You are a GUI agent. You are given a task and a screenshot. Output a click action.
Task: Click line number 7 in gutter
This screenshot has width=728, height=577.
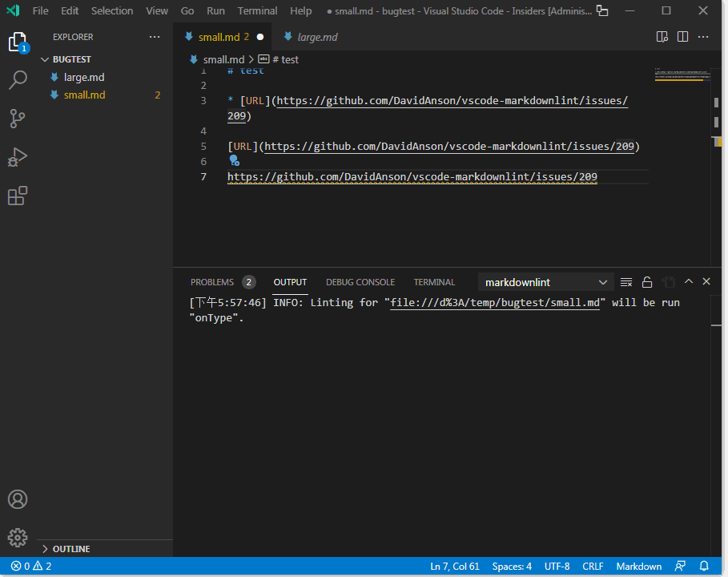(x=203, y=176)
